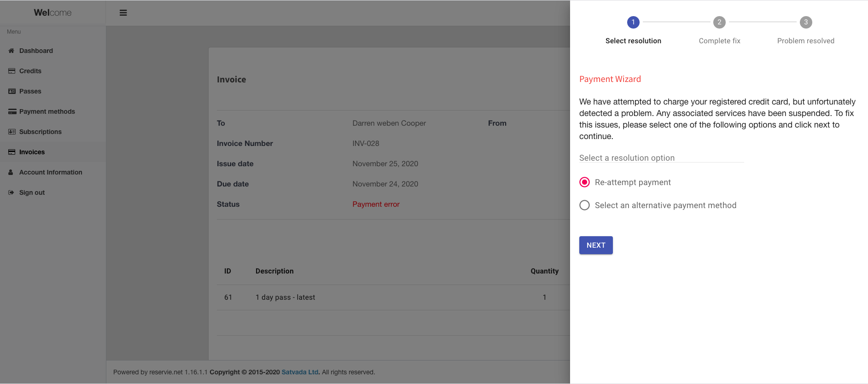Click the Credits card icon
This screenshot has height=384, width=868.
pyautogui.click(x=12, y=71)
